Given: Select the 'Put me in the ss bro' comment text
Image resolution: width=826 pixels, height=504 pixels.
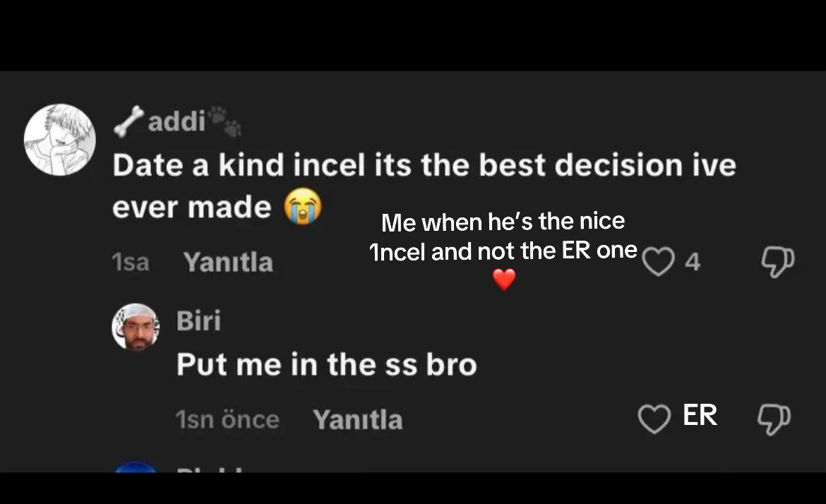Looking at the screenshot, I should point(327,364).
